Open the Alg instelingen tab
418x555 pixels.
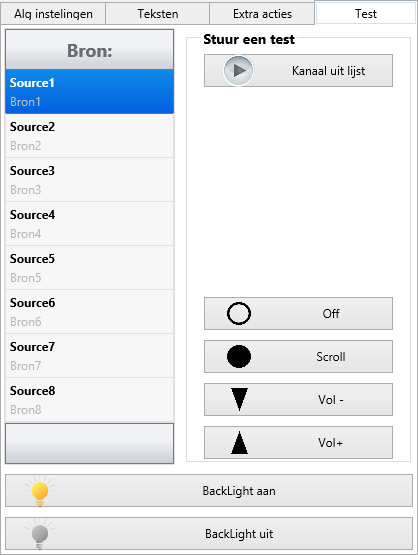[x=53, y=14]
